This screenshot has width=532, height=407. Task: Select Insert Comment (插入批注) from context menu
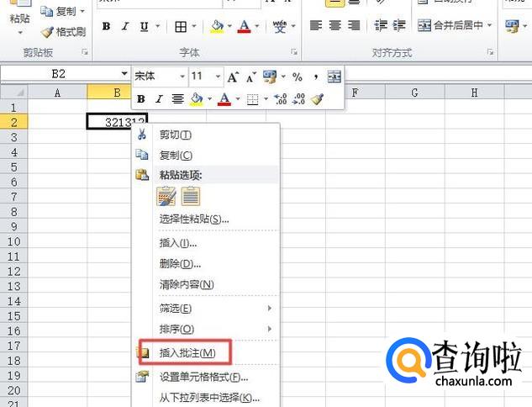(187, 352)
